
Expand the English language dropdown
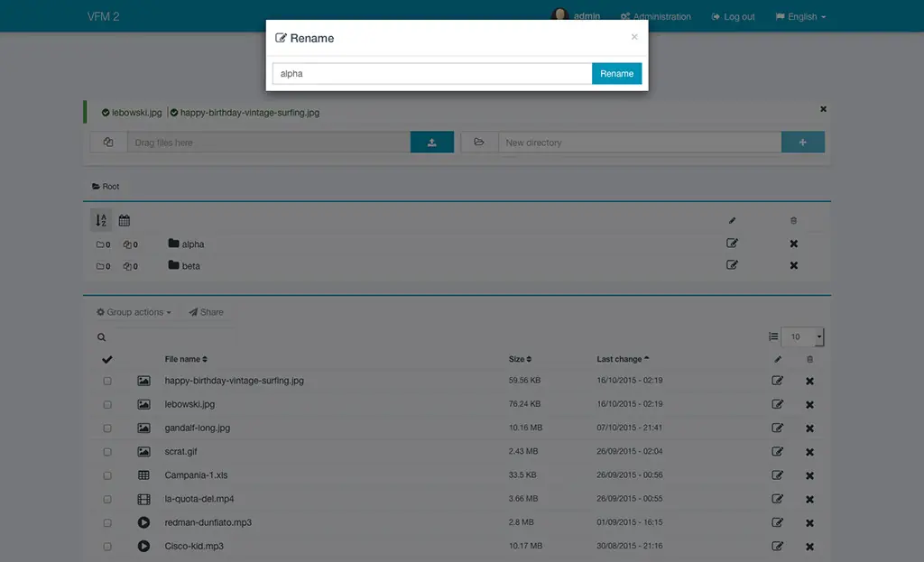coord(800,16)
